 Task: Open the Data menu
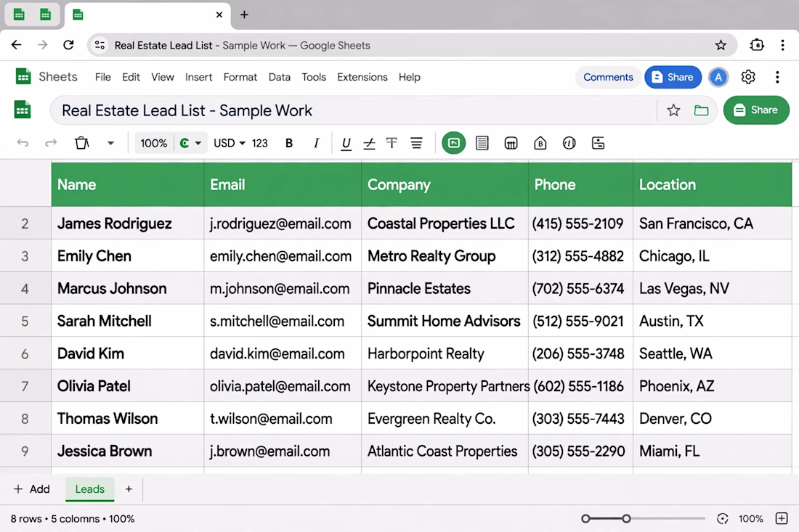point(279,77)
